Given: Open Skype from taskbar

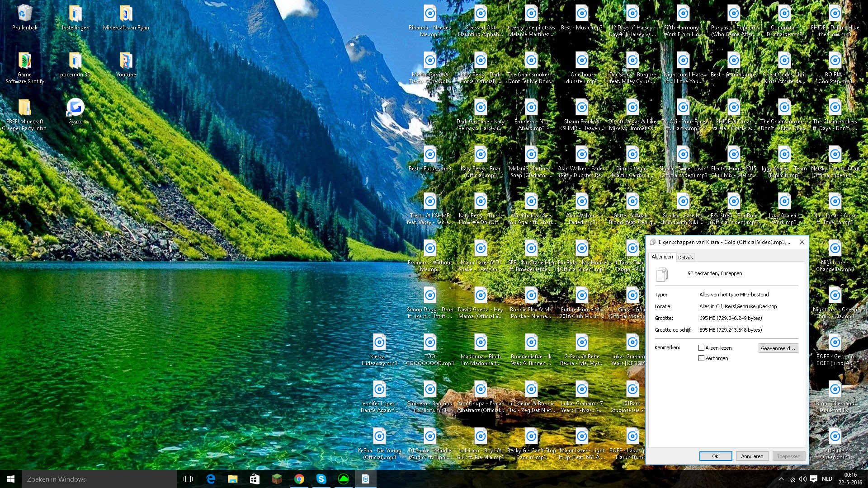Looking at the screenshot, I should [321, 479].
